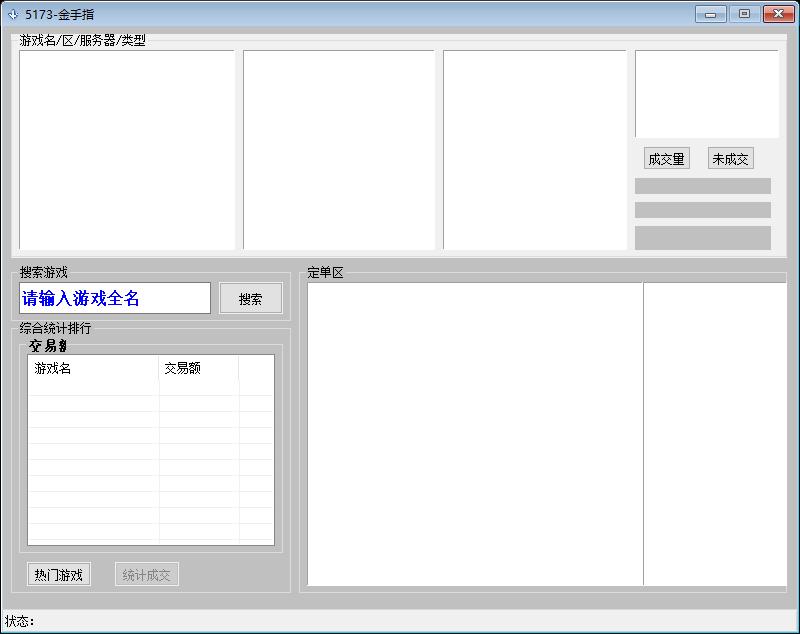Click the 搜索游戏 group label
This screenshot has width=800, height=634.
click(x=43, y=272)
